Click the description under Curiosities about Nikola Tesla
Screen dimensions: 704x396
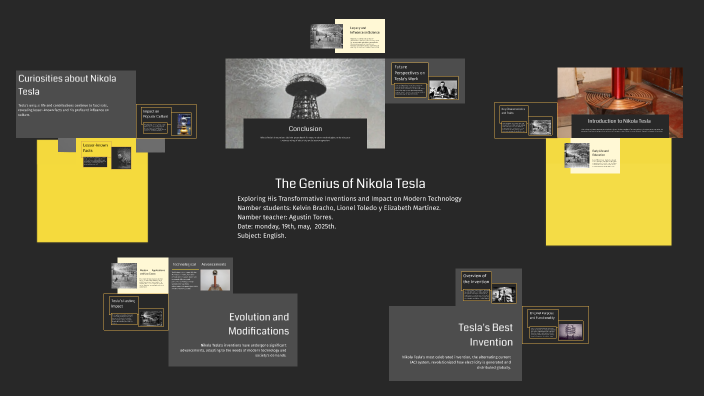(63, 110)
